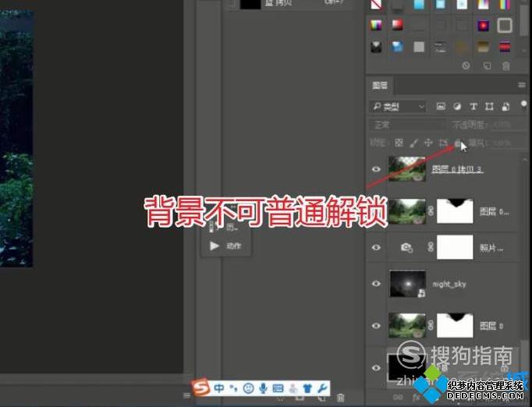Hide the 图层 0 拷贝 3 layer
Viewport: 532px width, 407px height.
(x=376, y=169)
